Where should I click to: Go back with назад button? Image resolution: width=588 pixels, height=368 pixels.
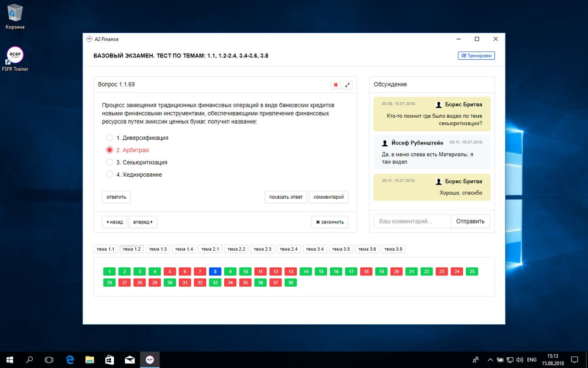pyautogui.click(x=114, y=222)
